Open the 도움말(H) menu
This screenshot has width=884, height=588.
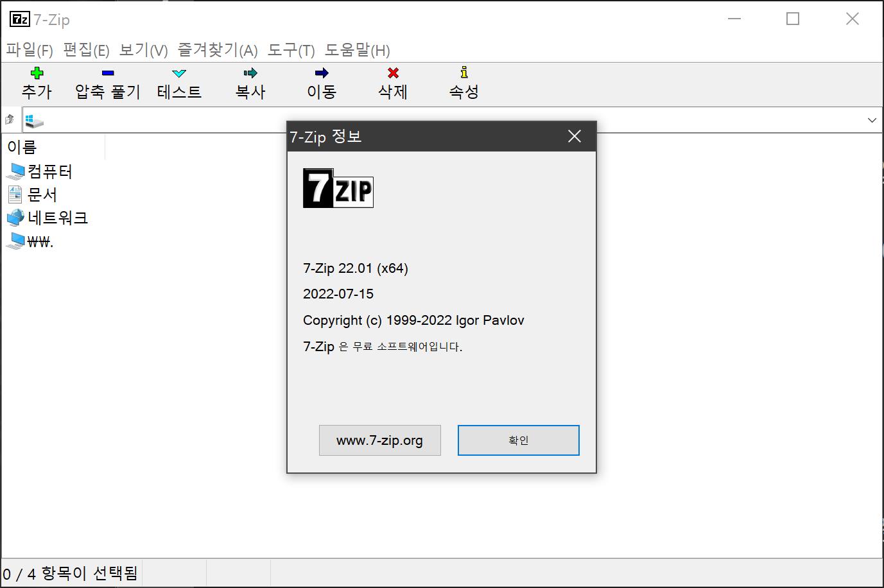pyautogui.click(x=358, y=50)
